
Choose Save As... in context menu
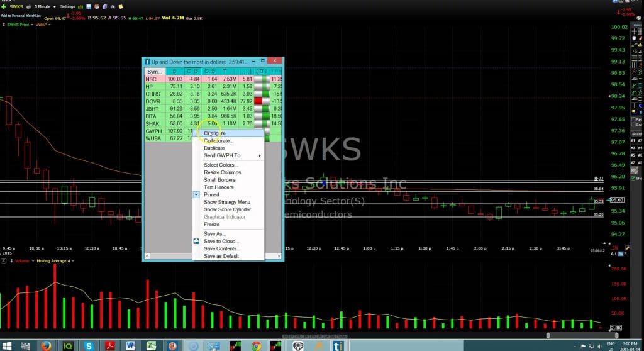[228, 234]
